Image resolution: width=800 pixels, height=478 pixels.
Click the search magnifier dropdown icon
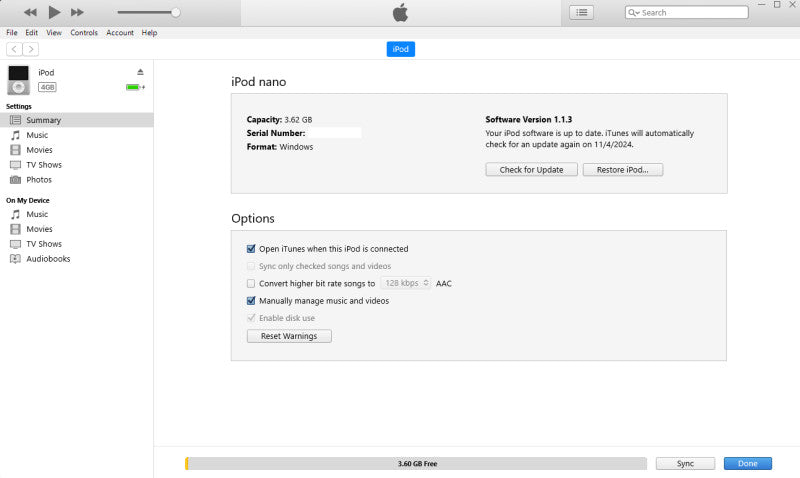[634, 12]
